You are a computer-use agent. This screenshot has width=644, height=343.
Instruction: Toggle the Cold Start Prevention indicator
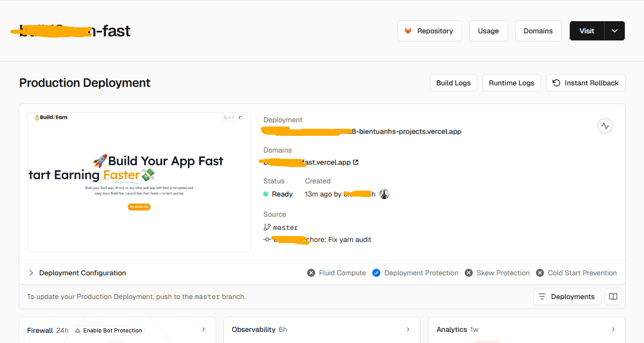539,272
